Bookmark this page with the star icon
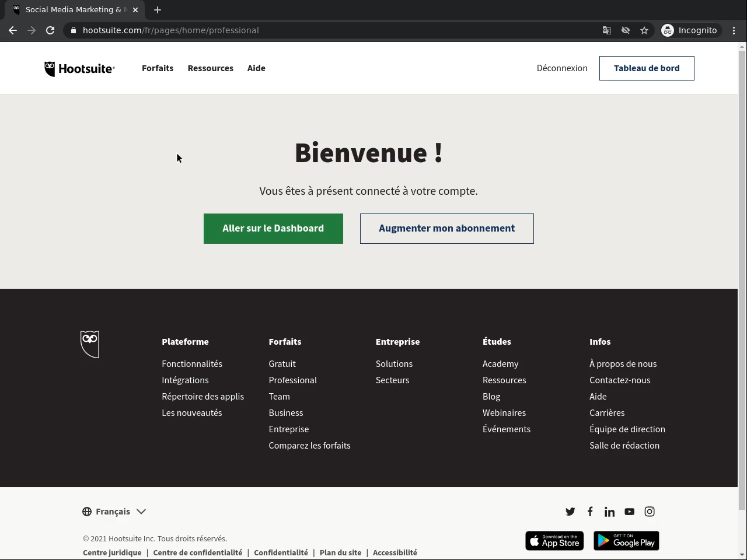747x560 pixels. (644, 30)
